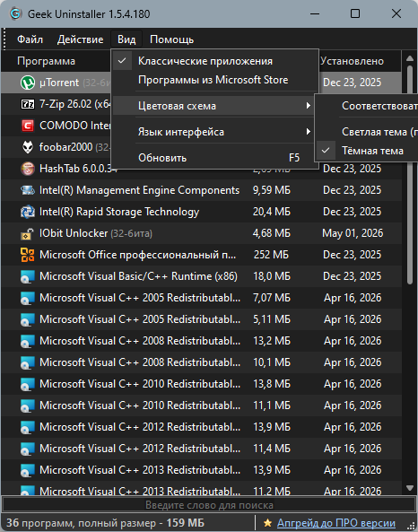Click the foobar2000 alien icon
Image resolution: width=418 pixels, height=532 pixels.
(28, 147)
